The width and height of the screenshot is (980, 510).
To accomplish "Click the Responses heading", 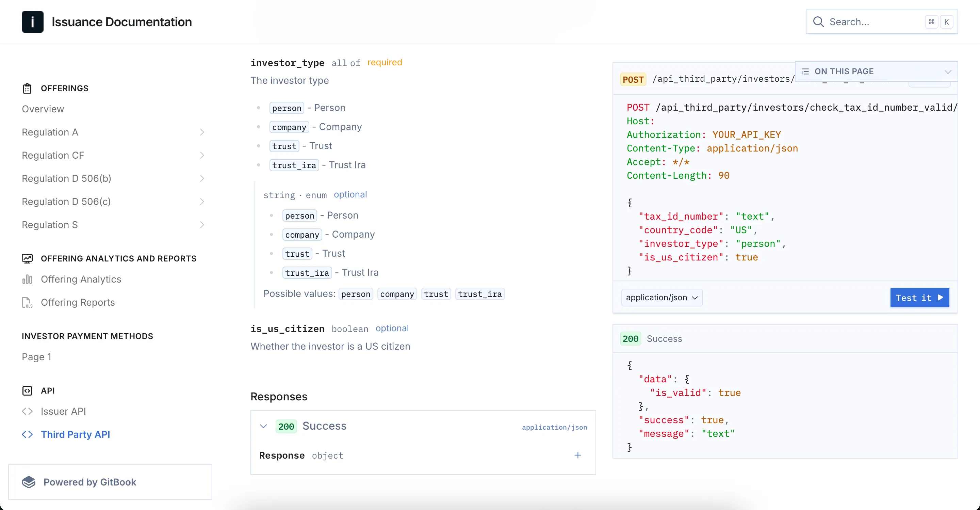I will pos(279,397).
